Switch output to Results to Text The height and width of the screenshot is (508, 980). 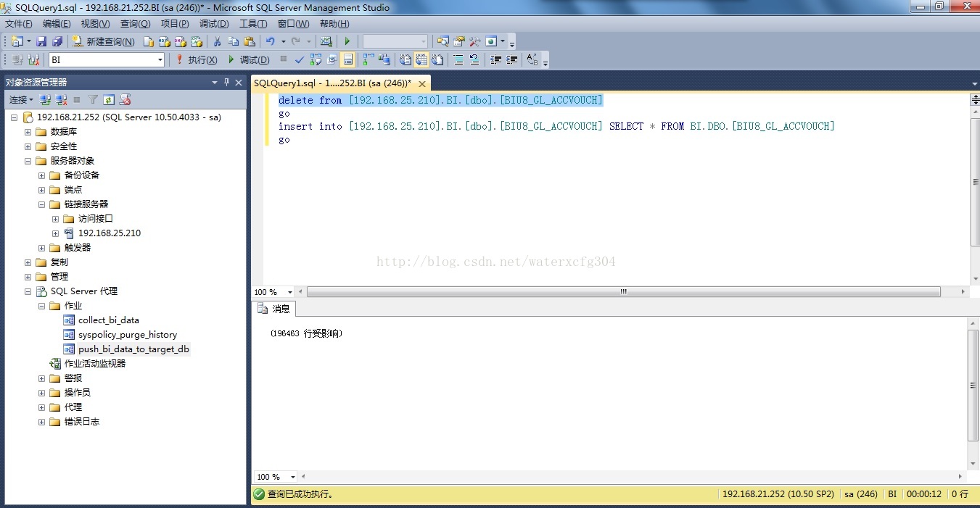tap(405, 59)
